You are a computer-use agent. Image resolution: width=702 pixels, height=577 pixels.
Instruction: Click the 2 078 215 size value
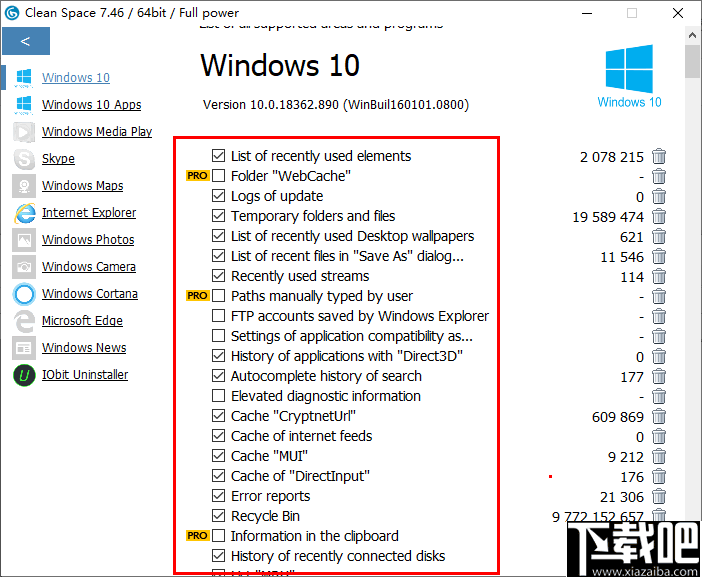[612, 157]
